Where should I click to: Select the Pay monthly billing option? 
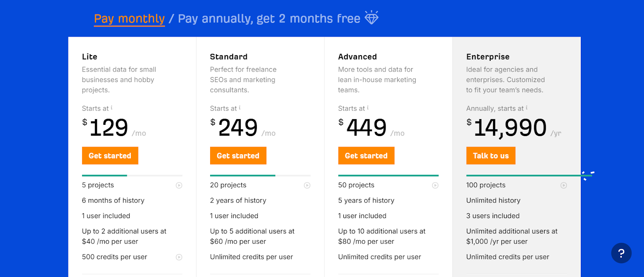129,18
